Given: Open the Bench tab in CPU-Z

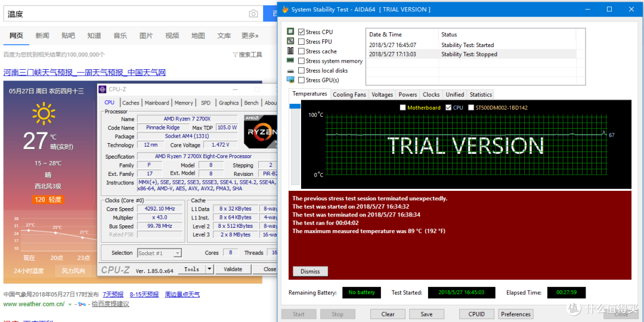Looking at the screenshot, I should pyautogui.click(x=252, y=103).
